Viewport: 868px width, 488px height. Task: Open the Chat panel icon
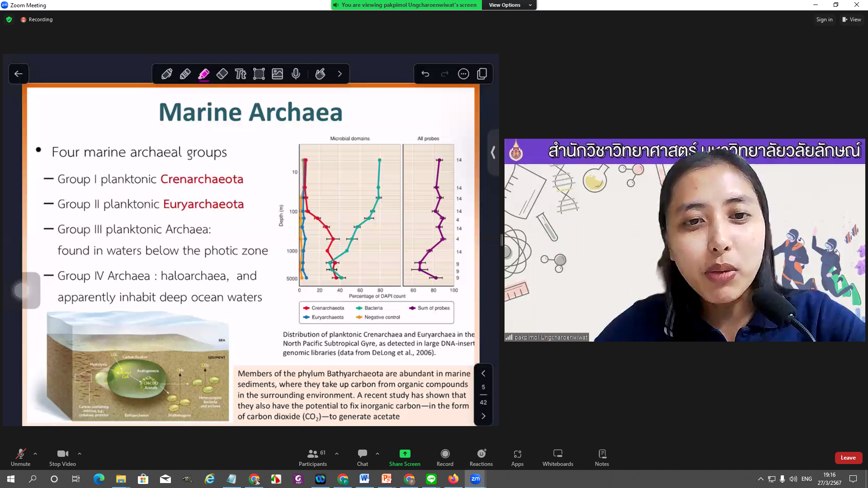coord(362,454)
